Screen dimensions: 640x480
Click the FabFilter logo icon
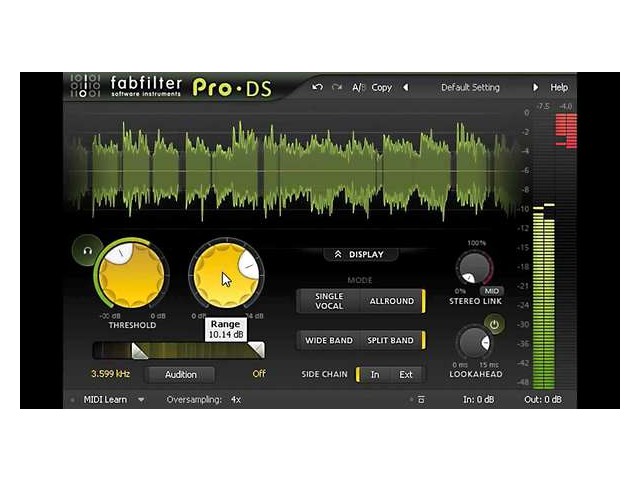pyautogui.click(x=85, y=86)
